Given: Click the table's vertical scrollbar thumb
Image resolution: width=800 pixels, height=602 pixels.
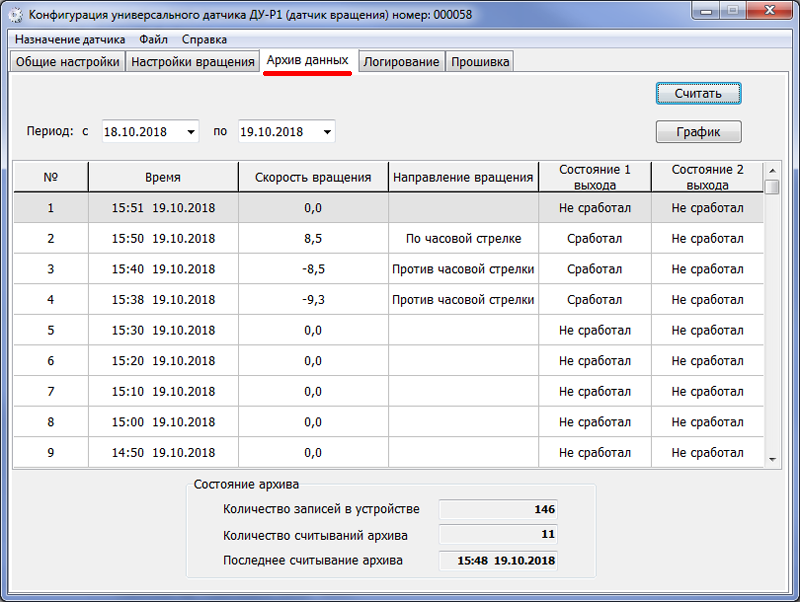Looking at the screenshot, I should click(772, 187).
